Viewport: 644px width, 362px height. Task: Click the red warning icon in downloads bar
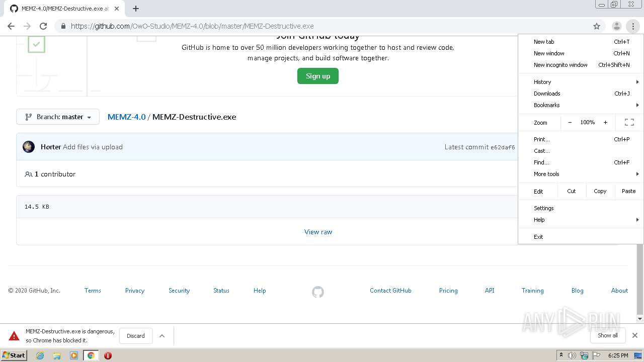click(14, 336)
